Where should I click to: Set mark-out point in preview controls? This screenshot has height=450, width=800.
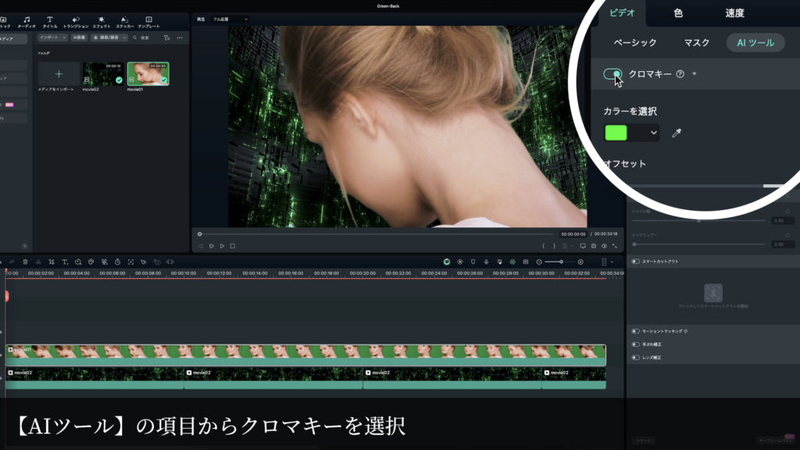(x=554, y=246)
